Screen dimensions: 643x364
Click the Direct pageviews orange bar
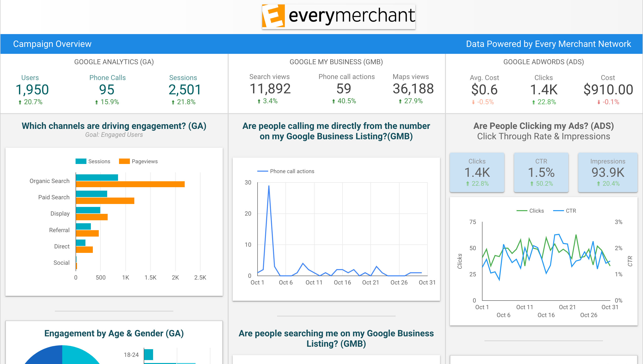coord(84,249)
